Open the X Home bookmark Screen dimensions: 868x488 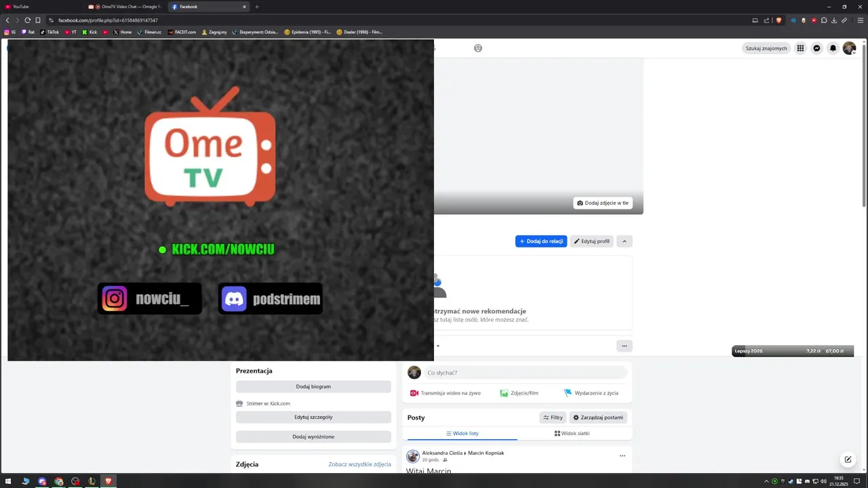(x=123, y=32)
